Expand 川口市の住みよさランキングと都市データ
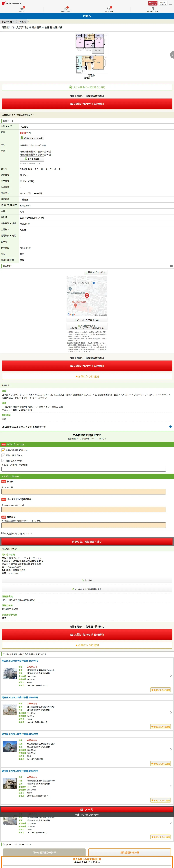The height and width of the screenshot is (868, 174). coord(87,427)
